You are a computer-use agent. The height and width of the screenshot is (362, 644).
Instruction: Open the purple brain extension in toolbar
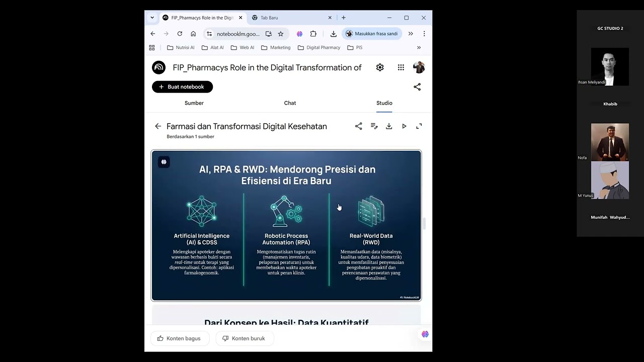point(299,34)
